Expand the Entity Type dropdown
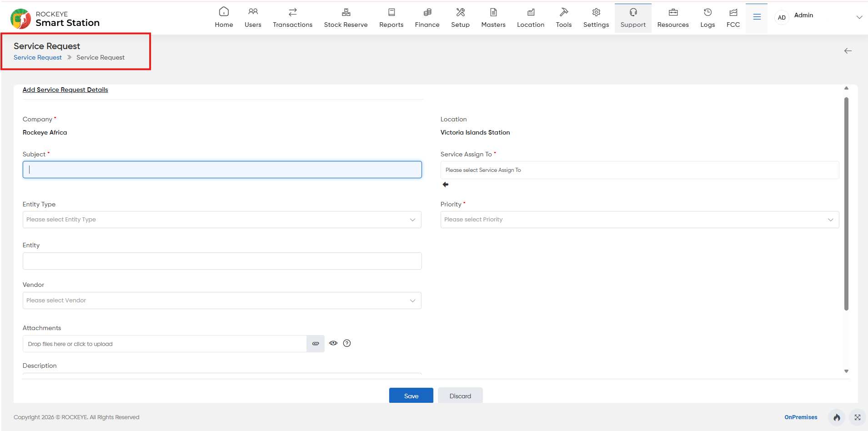Viewport: 868px width, 431px height. click(x=222, y=220)
